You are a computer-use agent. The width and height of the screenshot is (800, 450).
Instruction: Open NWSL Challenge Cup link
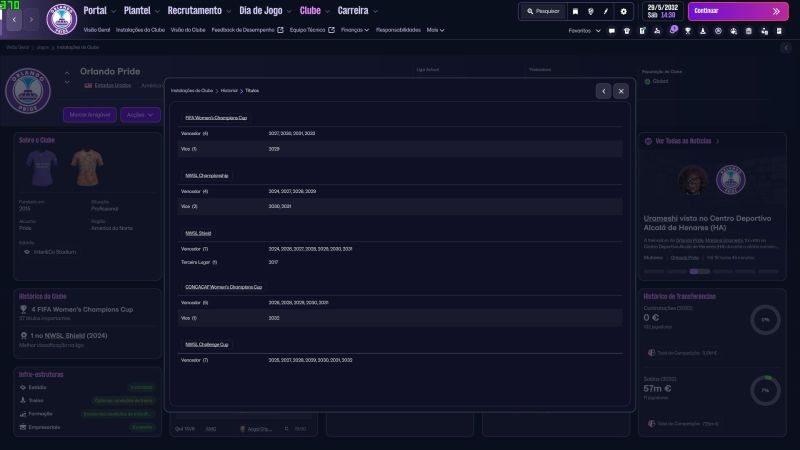coord(207,345)
